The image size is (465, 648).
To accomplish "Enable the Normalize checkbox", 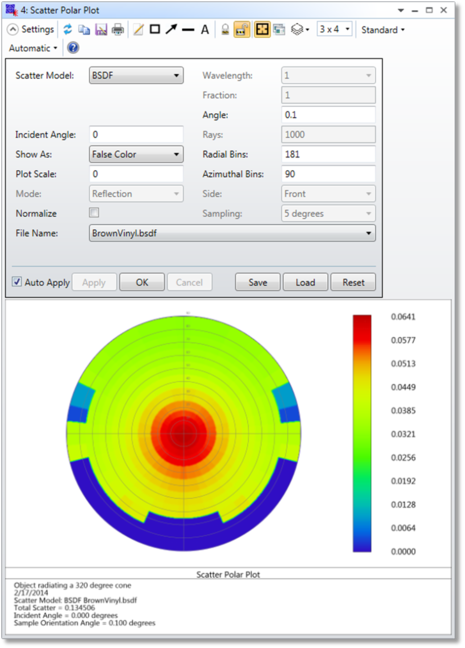I will pyautogui.click(x=94, y=213).
